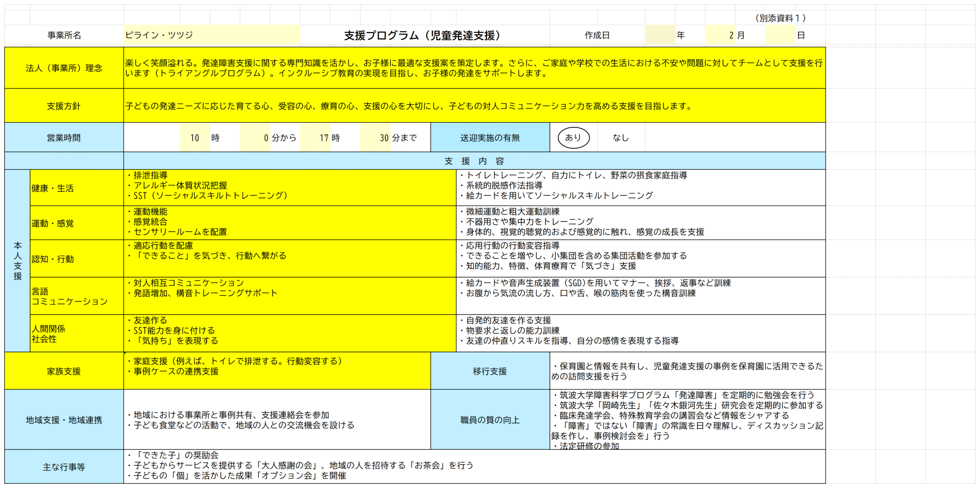Click the 認知・行動 category cell
This screenshot has height=488, width=980.
tap(77, 259)
